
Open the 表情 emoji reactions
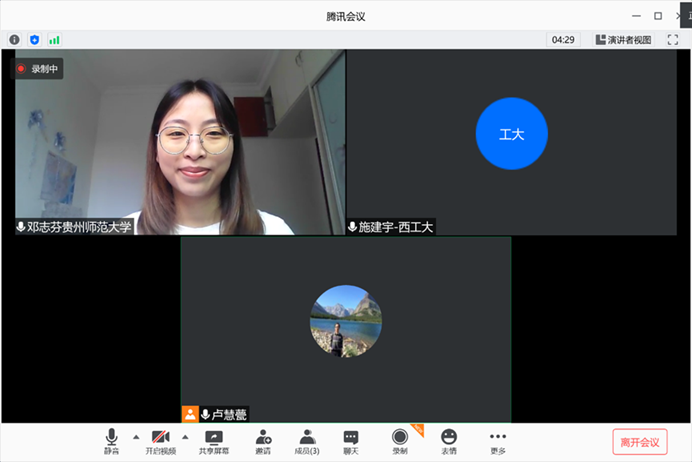point(449,440)
